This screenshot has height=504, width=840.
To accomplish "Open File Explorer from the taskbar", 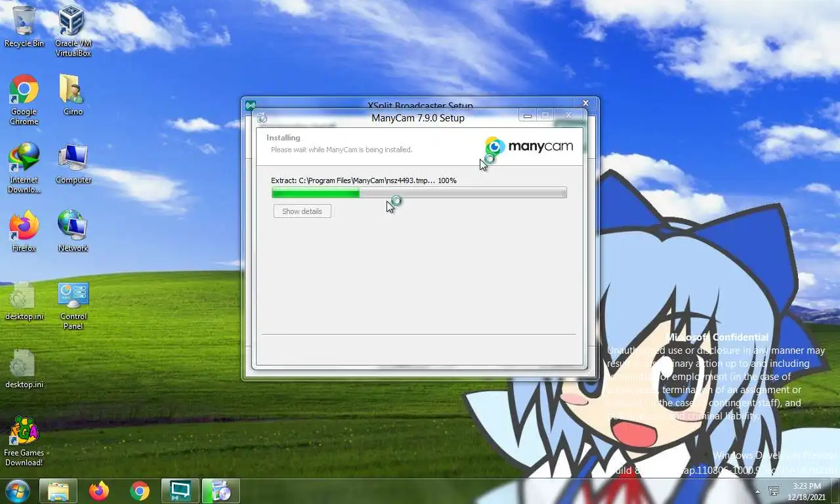I will (58, 491).
